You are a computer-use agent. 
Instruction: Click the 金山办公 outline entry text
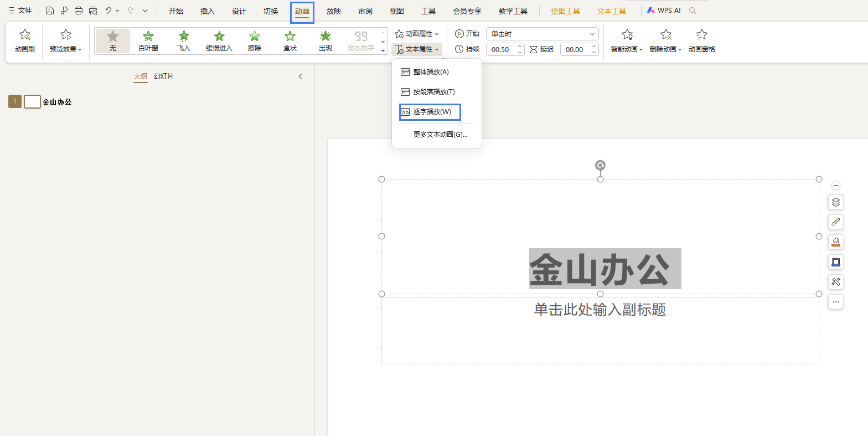coord(57,102)
